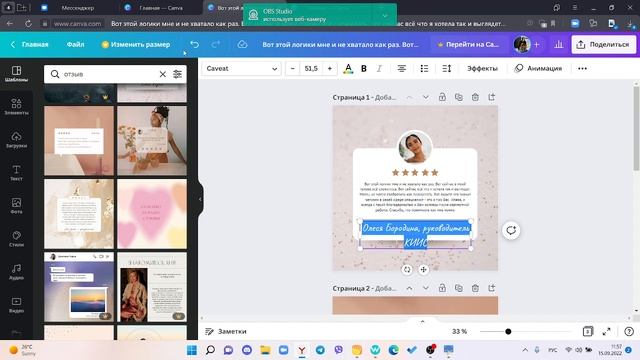Open Изменить размер resize option
This screenshot has height=360, width=640.
[136, 44]
